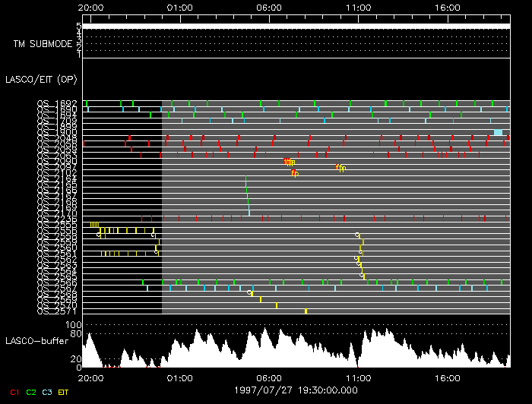Click the 11:00 tick label on bottom axis

(x=358, y=376)
